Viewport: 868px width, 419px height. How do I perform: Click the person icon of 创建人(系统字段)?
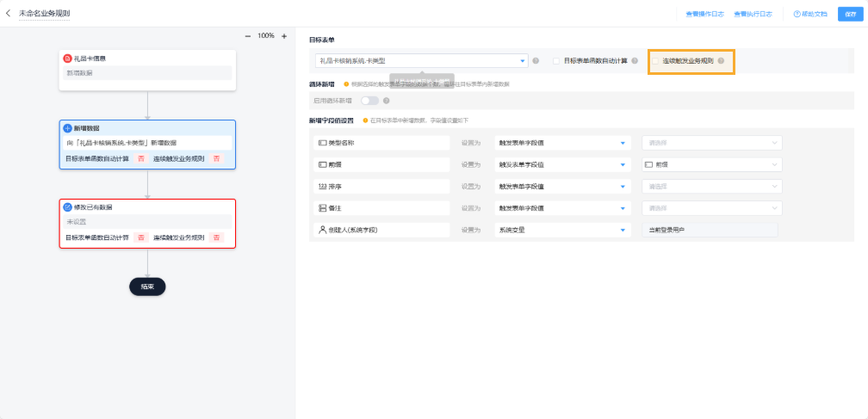[322, 230]
